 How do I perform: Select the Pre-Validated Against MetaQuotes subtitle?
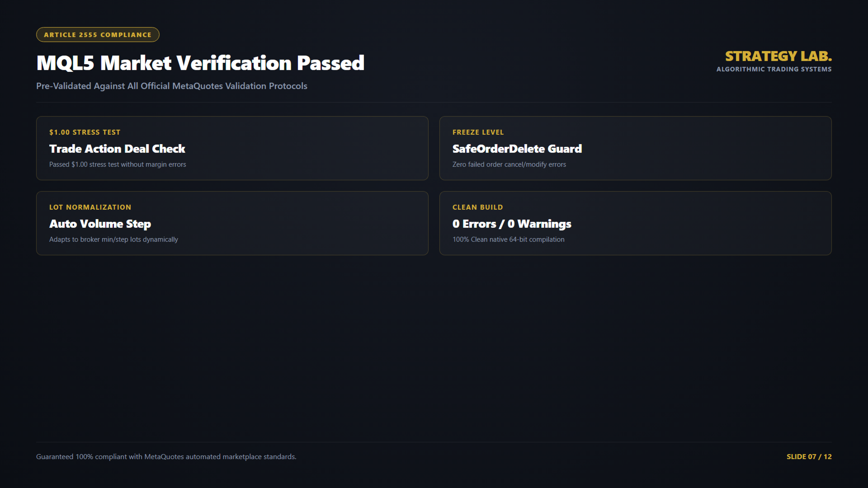(x=172, y=86)
